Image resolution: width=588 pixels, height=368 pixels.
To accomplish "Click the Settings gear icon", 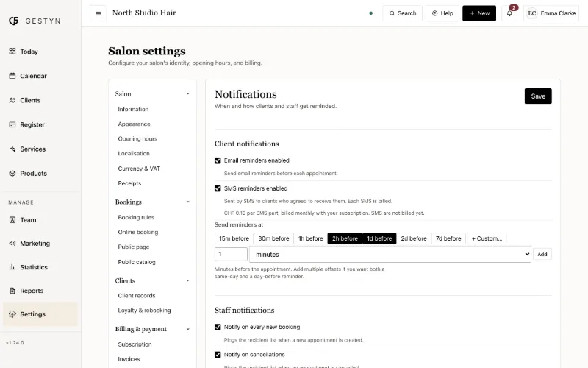I will click(12, 314).
